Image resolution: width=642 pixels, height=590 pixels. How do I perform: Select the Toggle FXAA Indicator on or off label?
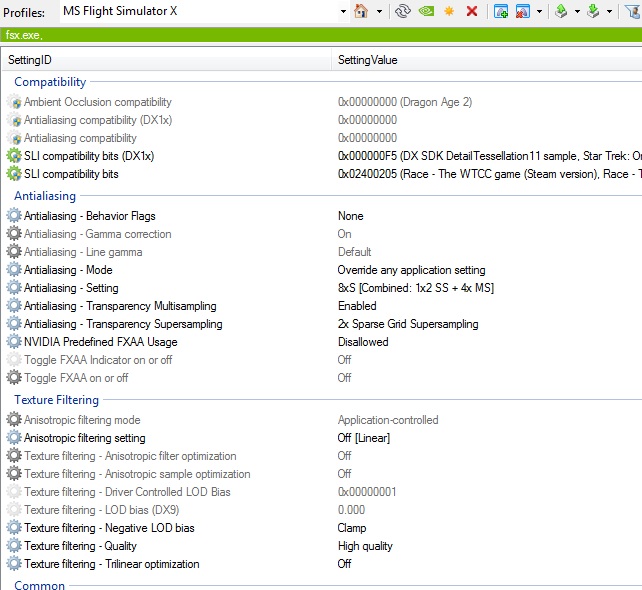tap(98, 360)
